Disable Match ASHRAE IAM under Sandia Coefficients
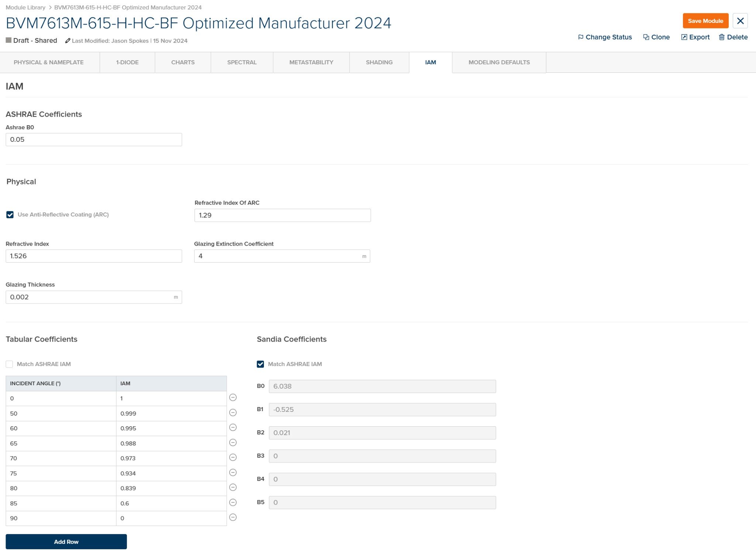 click(x=260, y=364)
